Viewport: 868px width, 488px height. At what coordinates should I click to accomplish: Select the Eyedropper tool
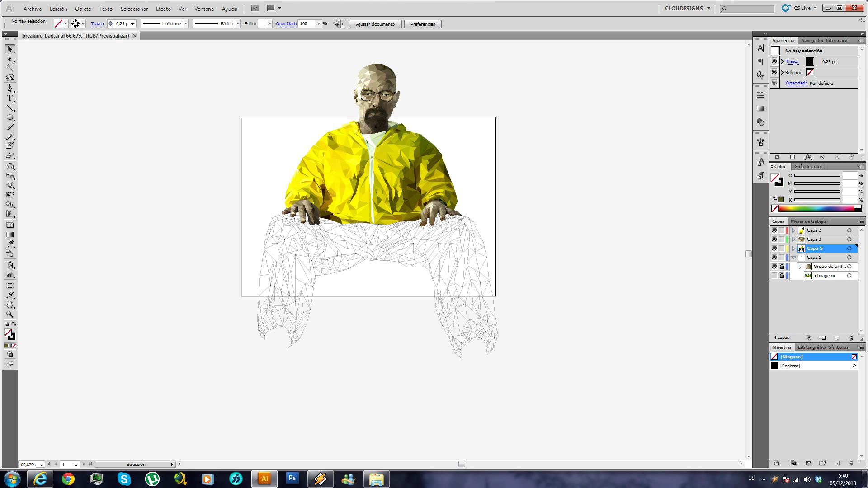point(9,244)
